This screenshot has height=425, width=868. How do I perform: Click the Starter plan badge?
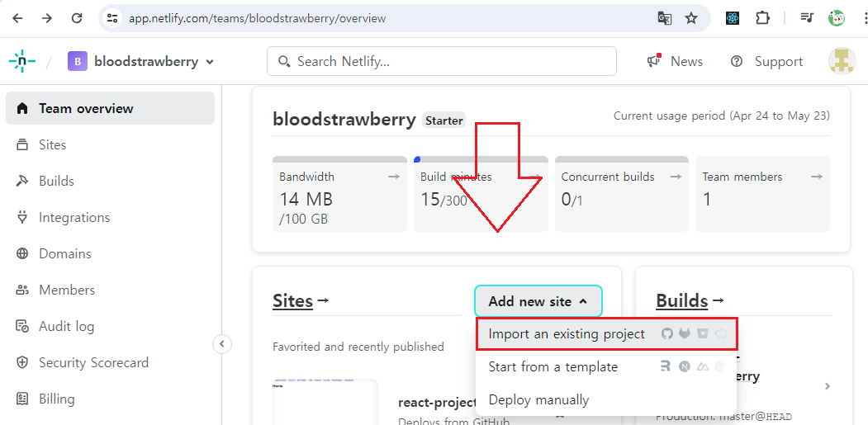[x=444, y=120]
